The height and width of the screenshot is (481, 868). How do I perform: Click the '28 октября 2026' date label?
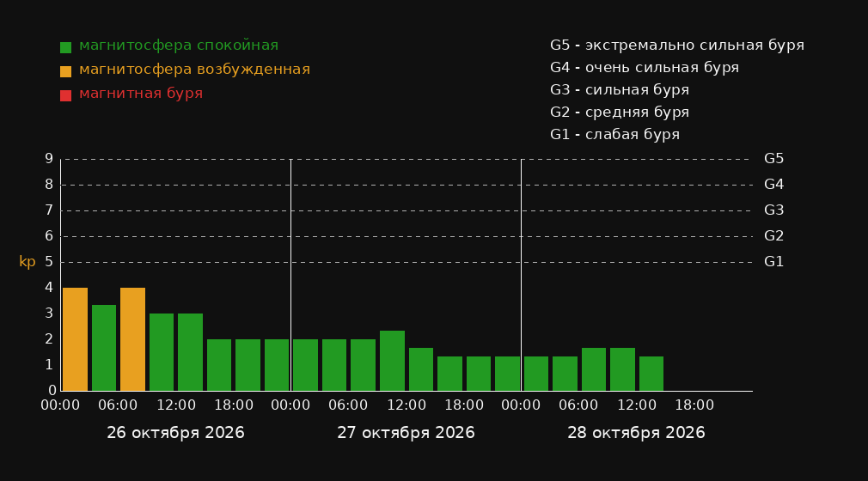tap(636, 433)
